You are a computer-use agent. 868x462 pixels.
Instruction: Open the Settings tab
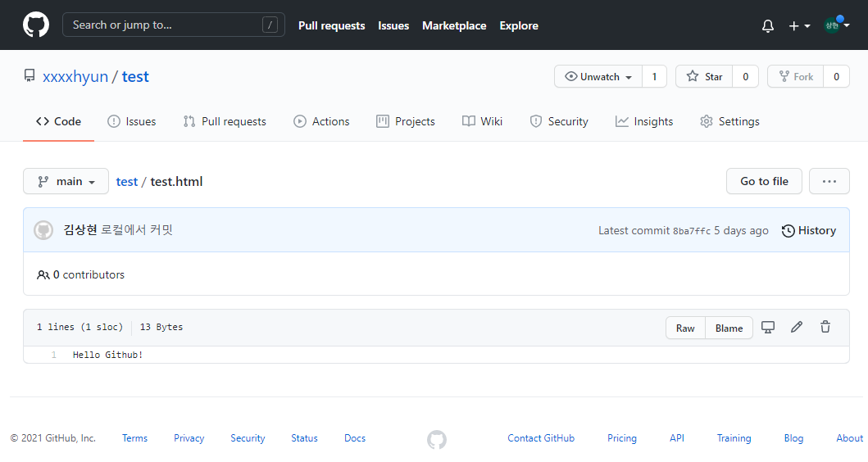(729, 121)
